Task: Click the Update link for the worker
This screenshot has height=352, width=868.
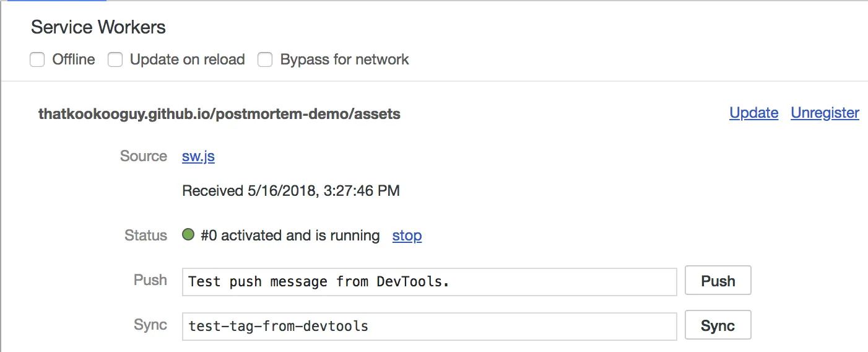Action: [x=753, y=113]
